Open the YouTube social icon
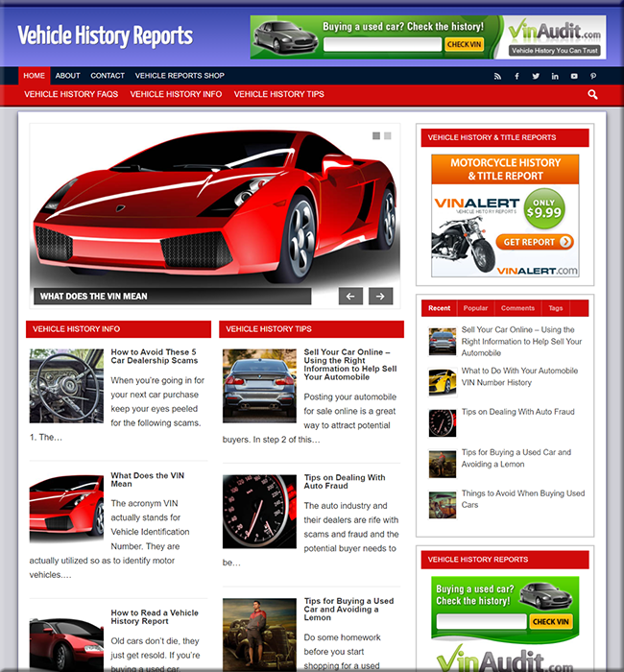Viewport: 624px width, 672px height. tap(574, 76)
